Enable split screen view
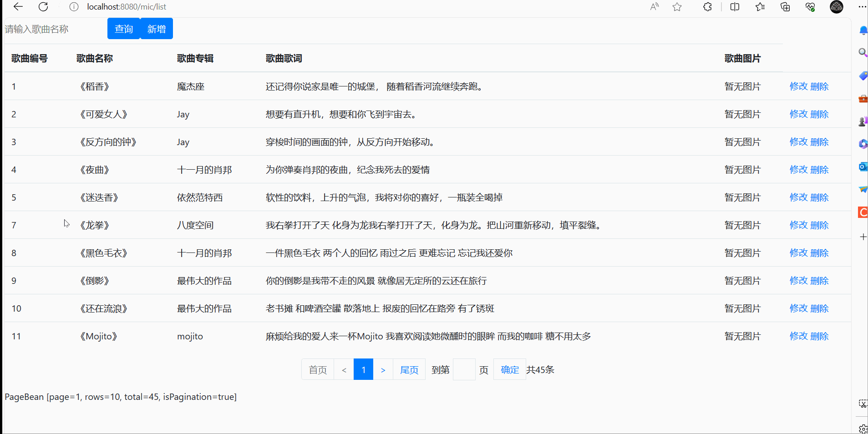 click(x=735, y=7)
